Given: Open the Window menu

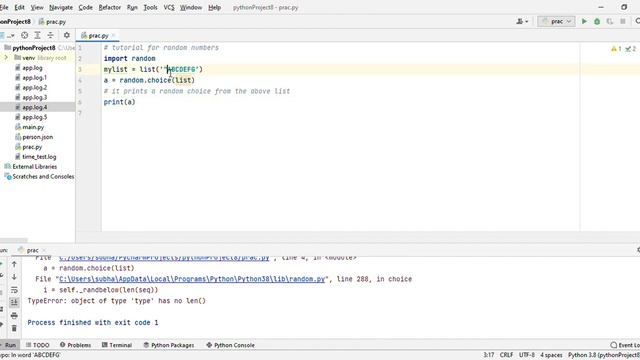Looking at the screenshot, I should point(191,7).
